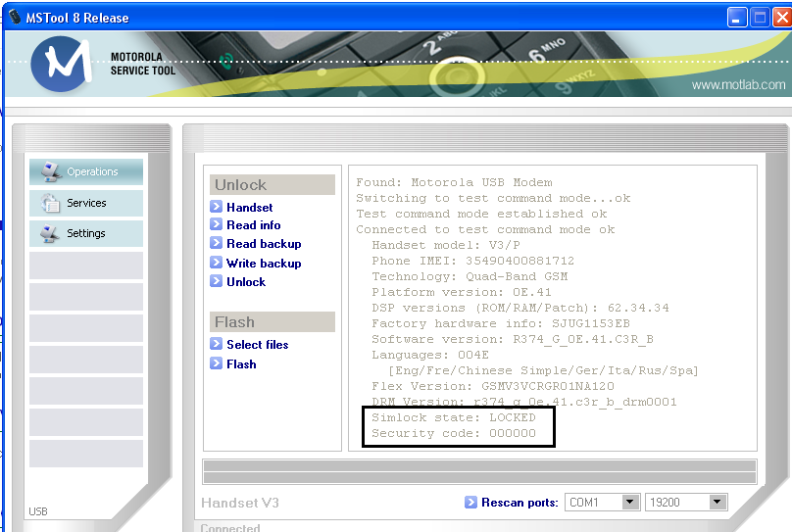Image resolution: width=792 pixels, height=532 pixels.
Task: Click the 'DSP versions' log line
Action: point(520,308)
